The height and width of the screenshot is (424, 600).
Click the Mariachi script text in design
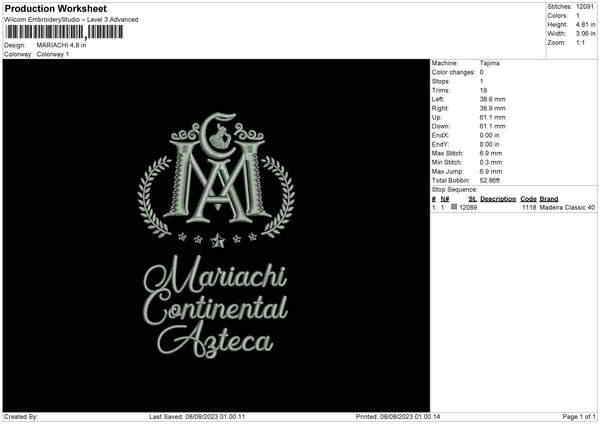(215, 274)
